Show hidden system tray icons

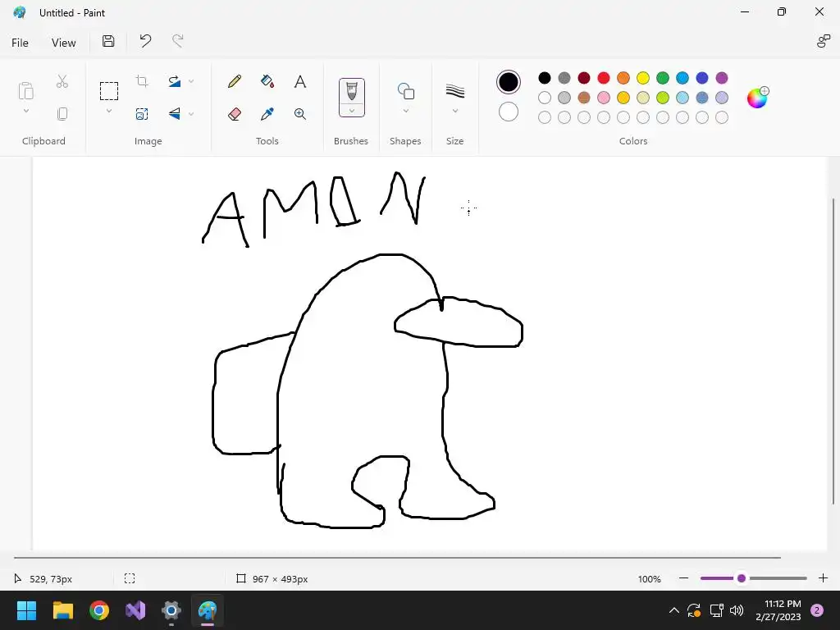(674, 610)
